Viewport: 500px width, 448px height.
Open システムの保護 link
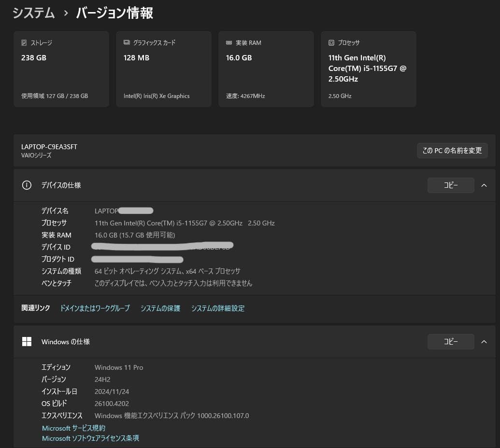[x=160, y=308]
